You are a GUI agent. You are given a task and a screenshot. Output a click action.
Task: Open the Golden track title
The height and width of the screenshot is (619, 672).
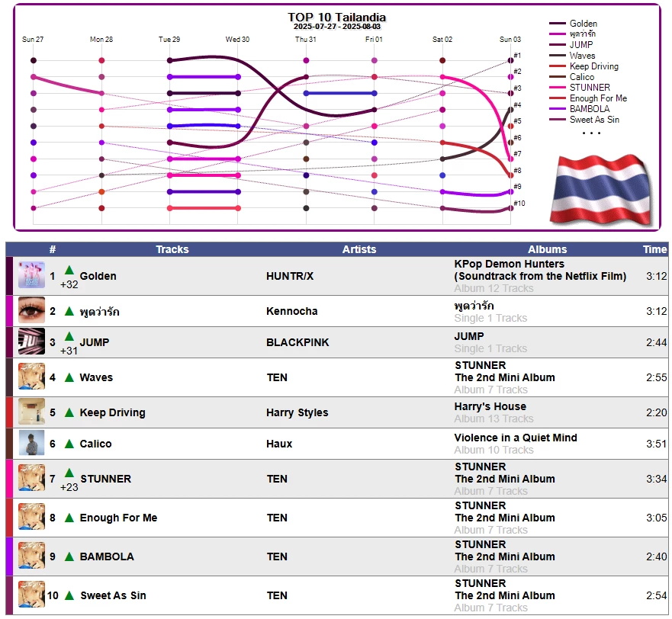(x=98, y=276)
